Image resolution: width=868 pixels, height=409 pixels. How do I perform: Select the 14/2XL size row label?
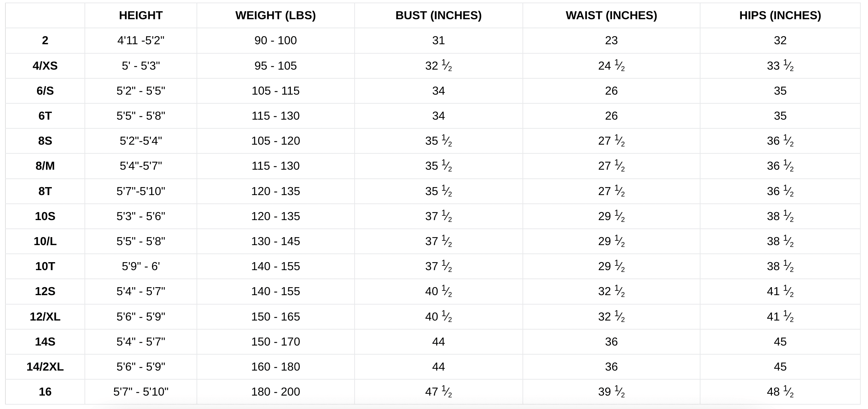45,367
